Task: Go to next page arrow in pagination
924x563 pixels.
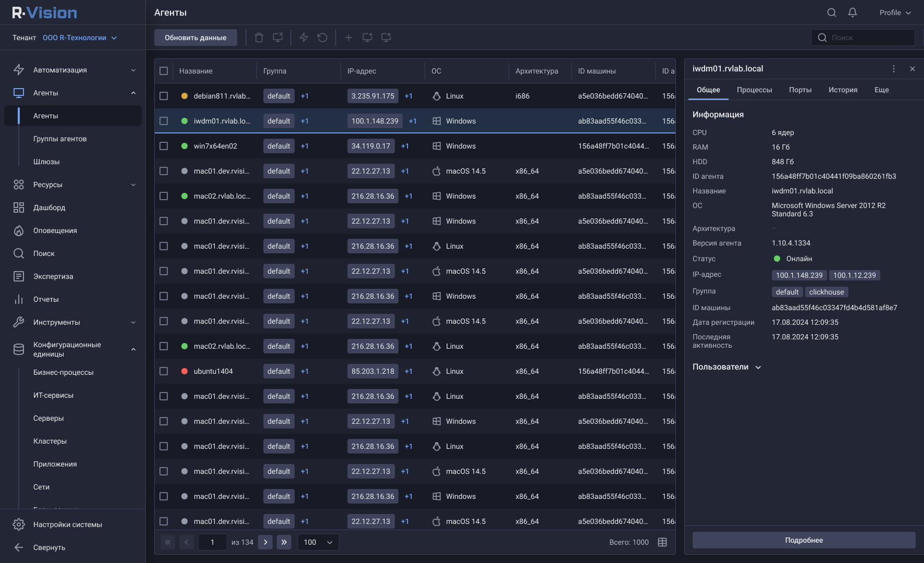Action: click(265, 542)
